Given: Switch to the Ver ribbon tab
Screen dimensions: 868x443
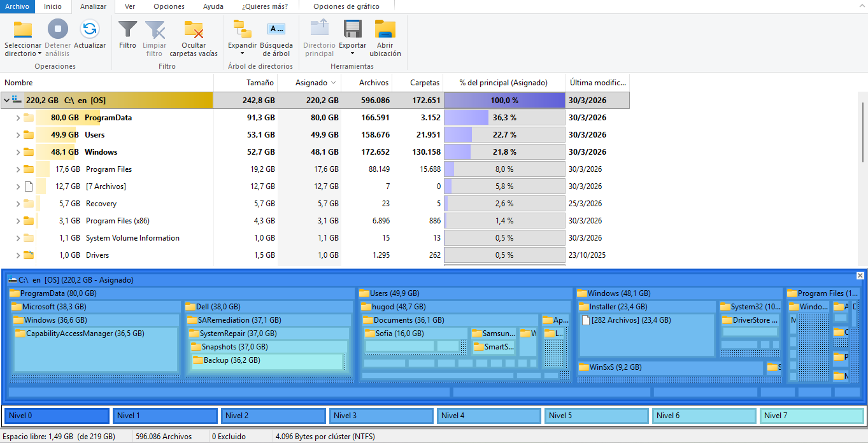Looking at the screenshot, I should tap(130, 6).
